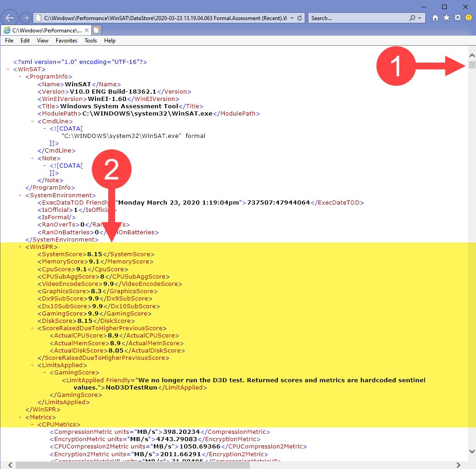Click the text NoD3DTestRun
The height and width of the screenshot is (469, 476).
(x=132, y=388)
